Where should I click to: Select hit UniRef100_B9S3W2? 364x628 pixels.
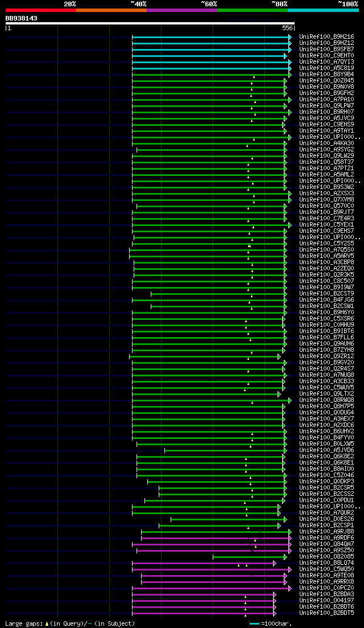point(326,187)
